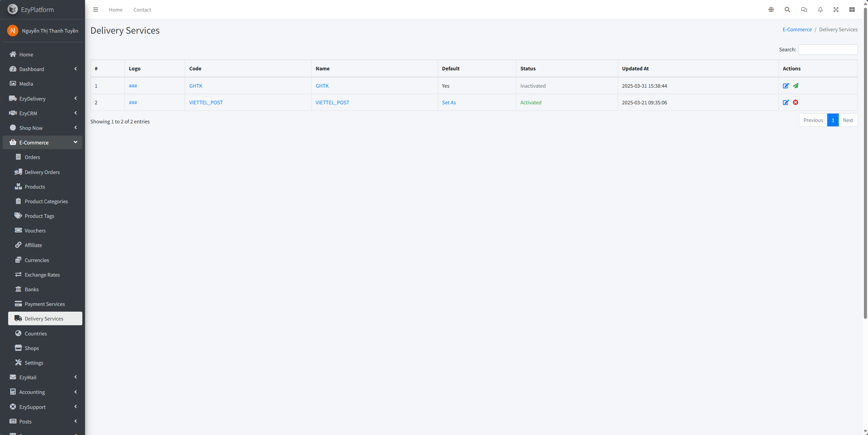Open Countries sidebar item
This screenshot has height=435, width=868.
pos(45,333)
